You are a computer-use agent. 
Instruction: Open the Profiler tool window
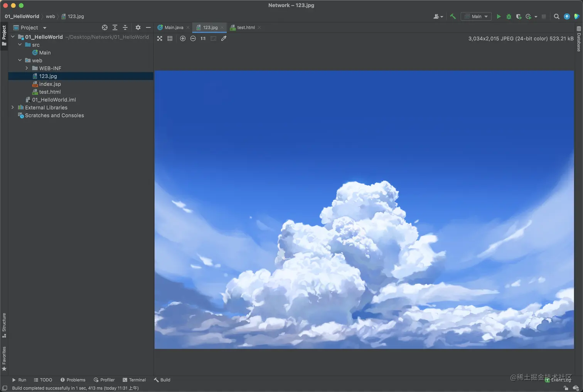tap(104, 380)
